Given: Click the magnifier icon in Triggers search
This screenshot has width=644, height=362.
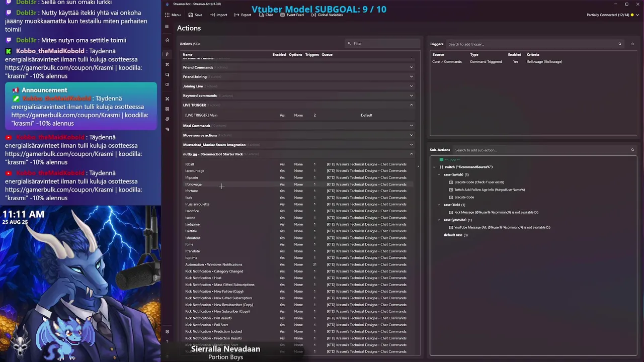Looking at the screenshot, I should pos(620,44).
